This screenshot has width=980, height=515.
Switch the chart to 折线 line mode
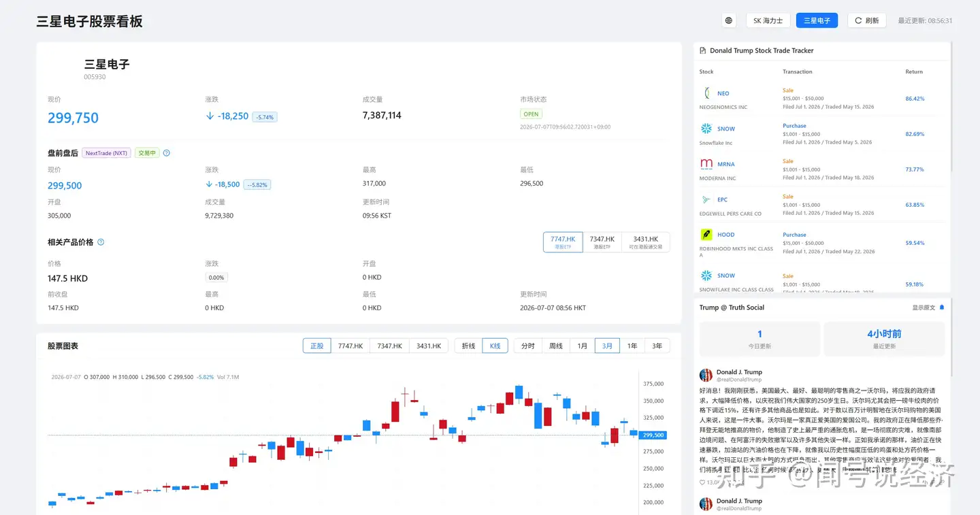coord(468,346)
